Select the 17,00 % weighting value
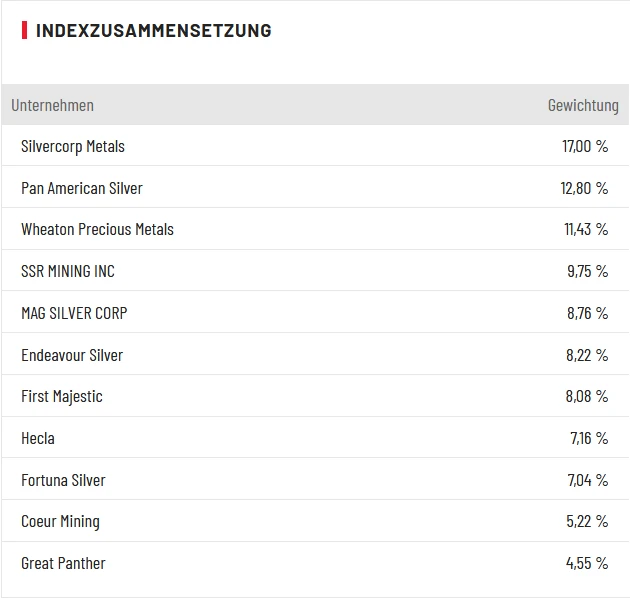This screenshot has width=630, height=598. pyautogui.click(x=585, y=146)
